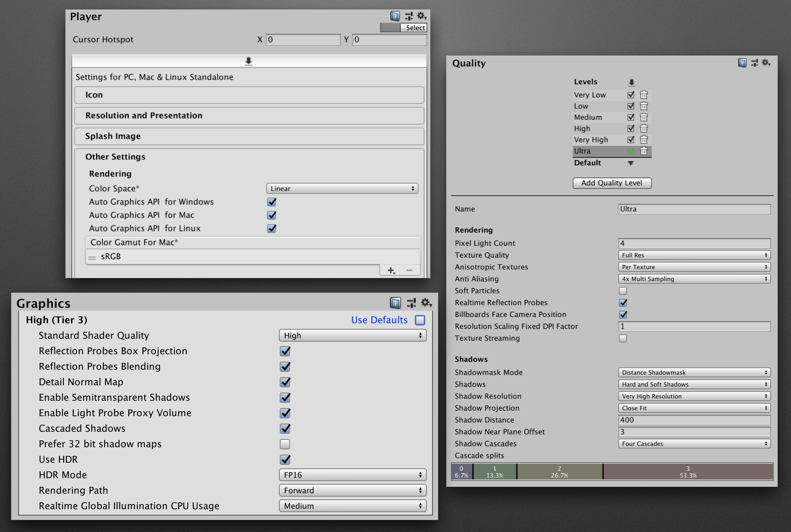This screenshot has width=791, height=532.
Task: Delete the Ultra quality level
Action: pyautogui.click(x=644, y=151)
